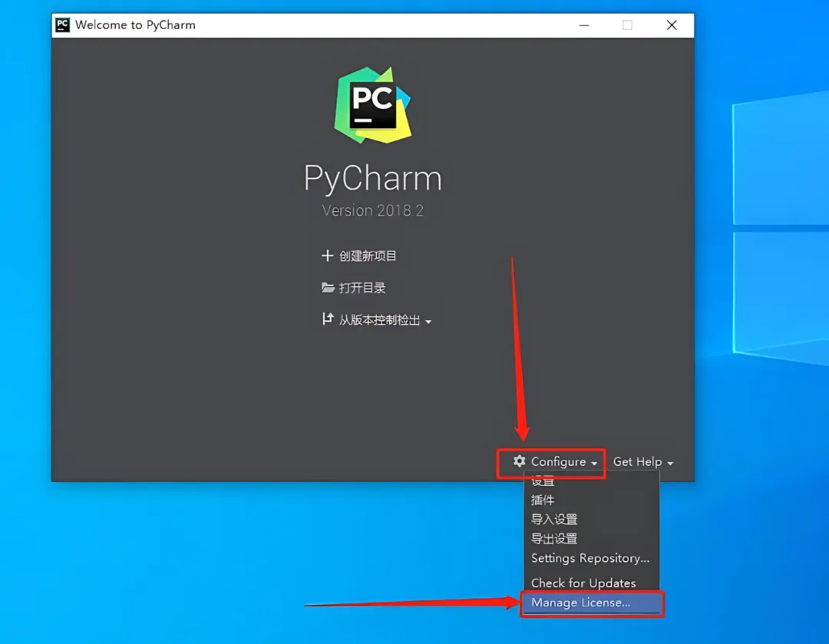
Task: Click the Configure gear icon
Action: (x=519, y=461)
